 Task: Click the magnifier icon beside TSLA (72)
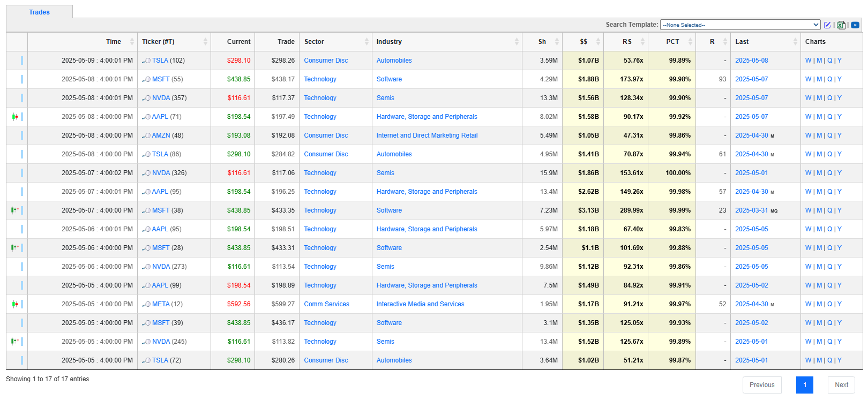146,360
